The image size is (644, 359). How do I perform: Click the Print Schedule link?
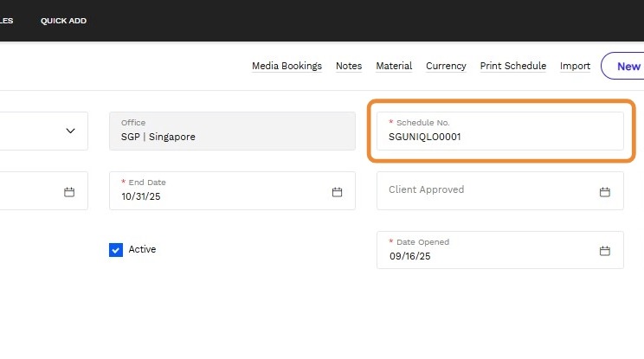(512, 66)
